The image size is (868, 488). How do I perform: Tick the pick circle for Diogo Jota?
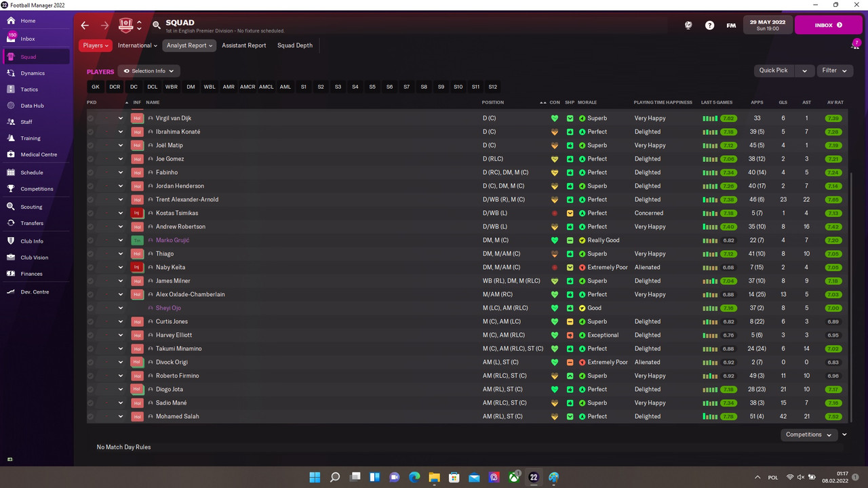click(91, 389)
